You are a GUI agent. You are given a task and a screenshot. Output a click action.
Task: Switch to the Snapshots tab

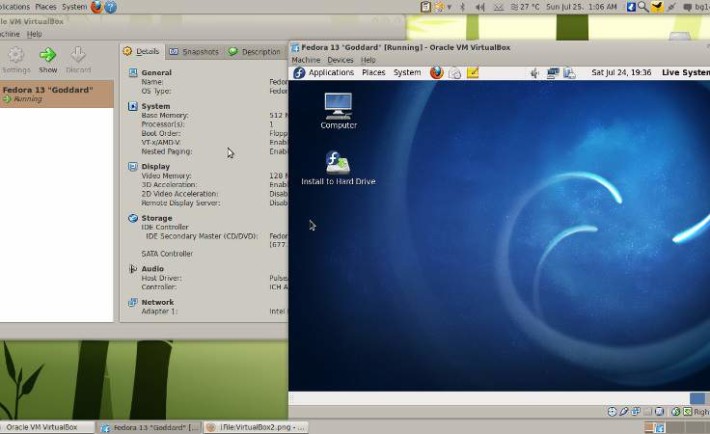click(x=194, y=52)
